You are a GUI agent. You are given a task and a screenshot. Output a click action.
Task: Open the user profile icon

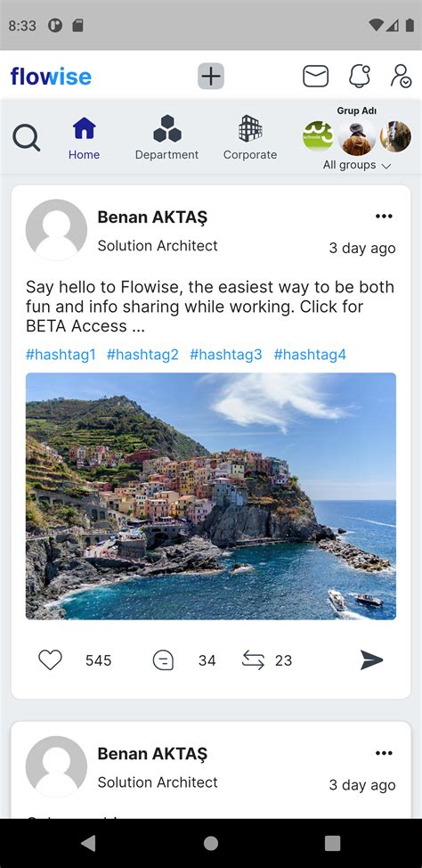point(401,76)
